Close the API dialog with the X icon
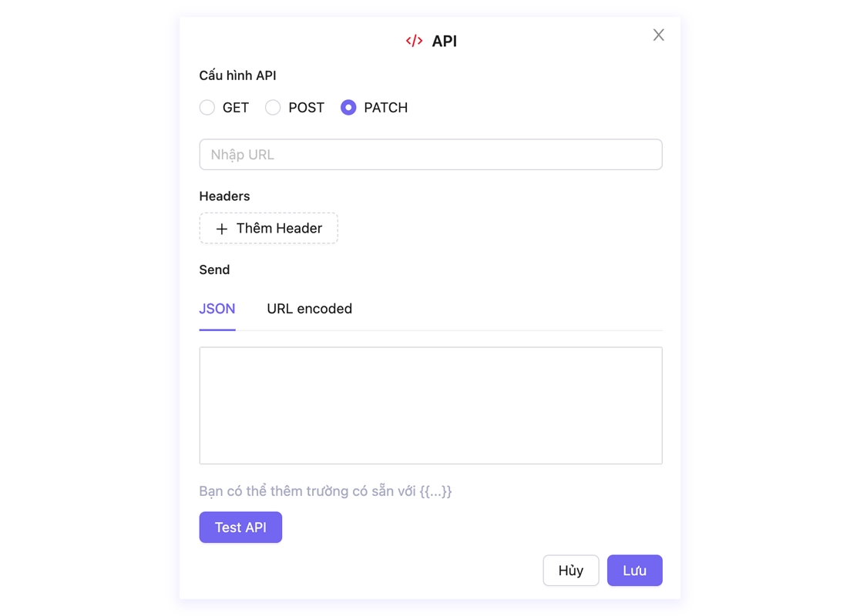This screenshot has width=860, height=616. click(658, 35)
